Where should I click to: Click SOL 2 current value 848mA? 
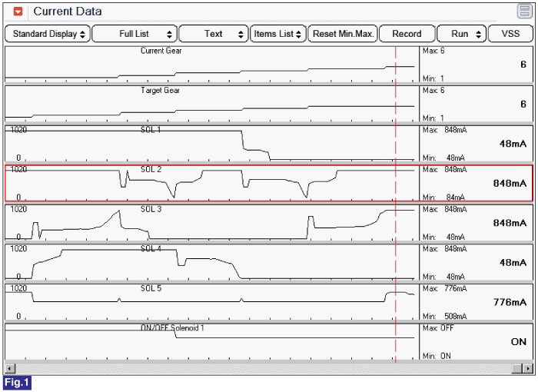pyautogui.click(x=510, y=183)
